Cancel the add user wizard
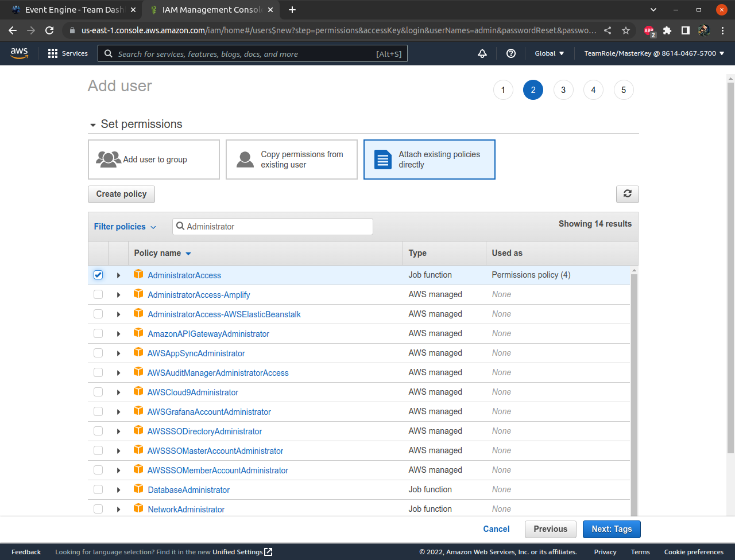735x560 pixels. click(x=496, y=529)
